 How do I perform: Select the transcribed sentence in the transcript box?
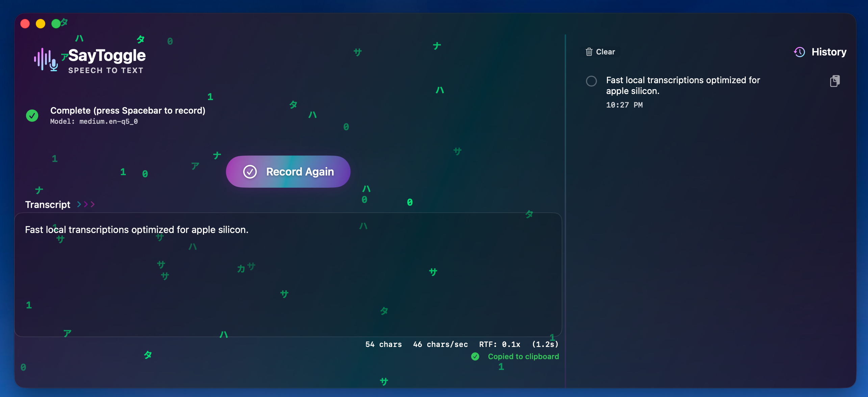pos(136,230)
